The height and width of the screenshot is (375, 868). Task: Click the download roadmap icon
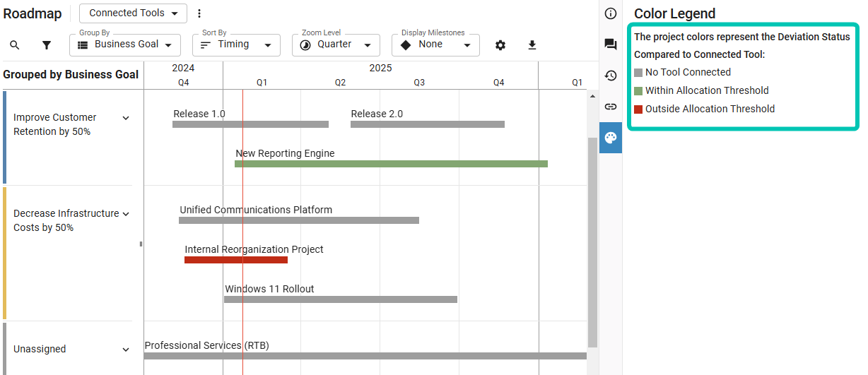tap(532, 45)
